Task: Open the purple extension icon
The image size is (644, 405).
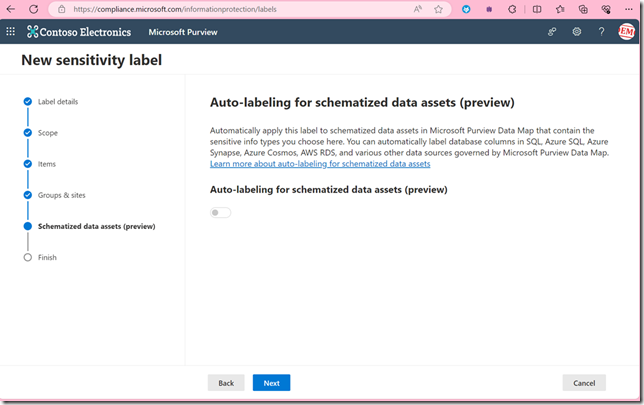Action: pyautogui.click(x=489, y=9)
